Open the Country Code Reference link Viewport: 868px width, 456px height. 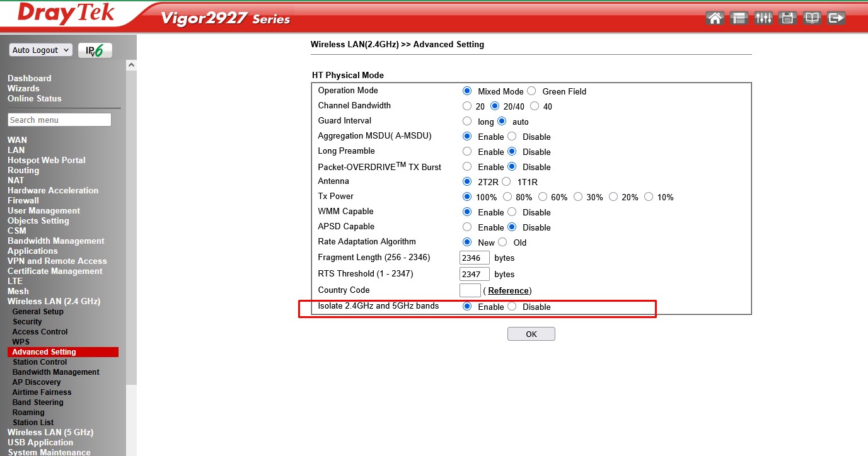point(508,290)
